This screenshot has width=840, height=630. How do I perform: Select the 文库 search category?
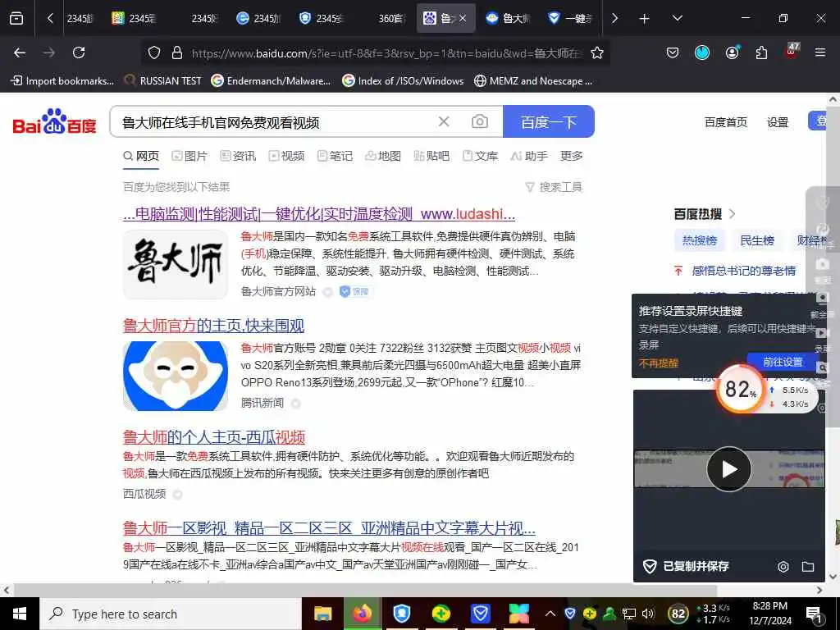tap(480, 156)
